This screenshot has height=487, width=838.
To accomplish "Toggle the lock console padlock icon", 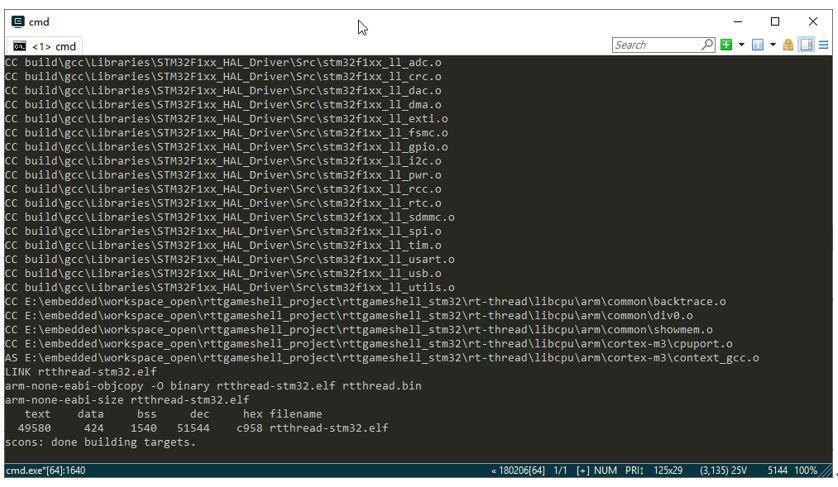I will (x=788, y=45).
